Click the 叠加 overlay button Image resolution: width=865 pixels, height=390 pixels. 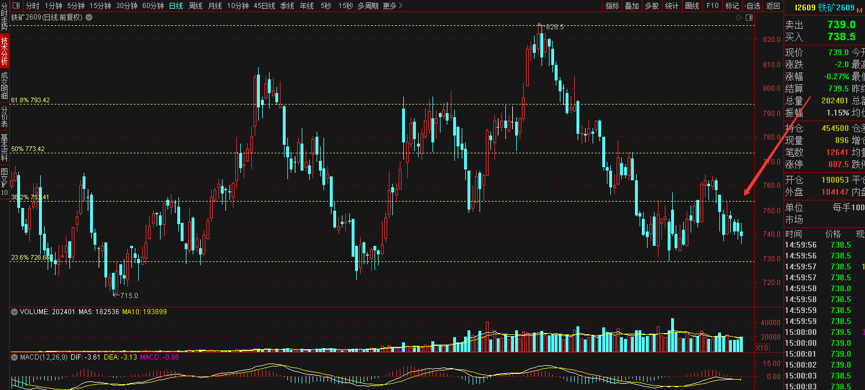[631, 6]
